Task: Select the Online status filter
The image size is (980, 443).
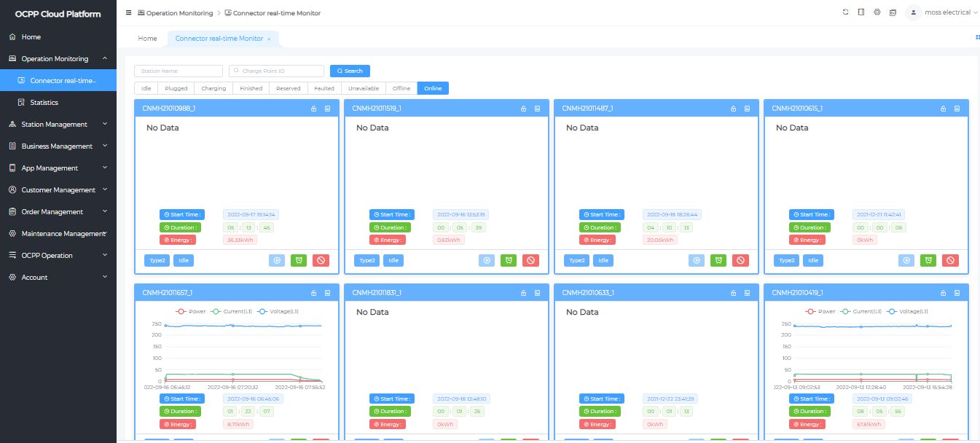Action: point(434,88)
